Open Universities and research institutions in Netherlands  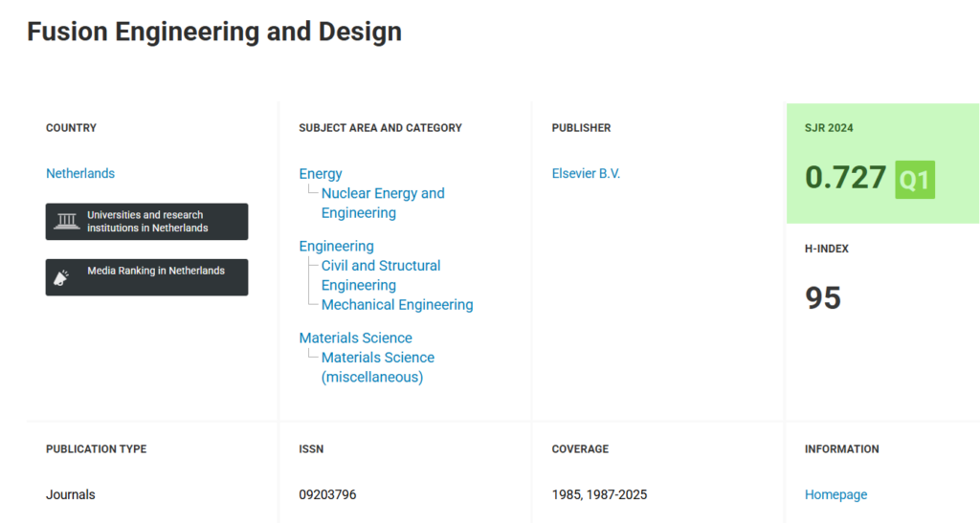(x=146, y=222)
